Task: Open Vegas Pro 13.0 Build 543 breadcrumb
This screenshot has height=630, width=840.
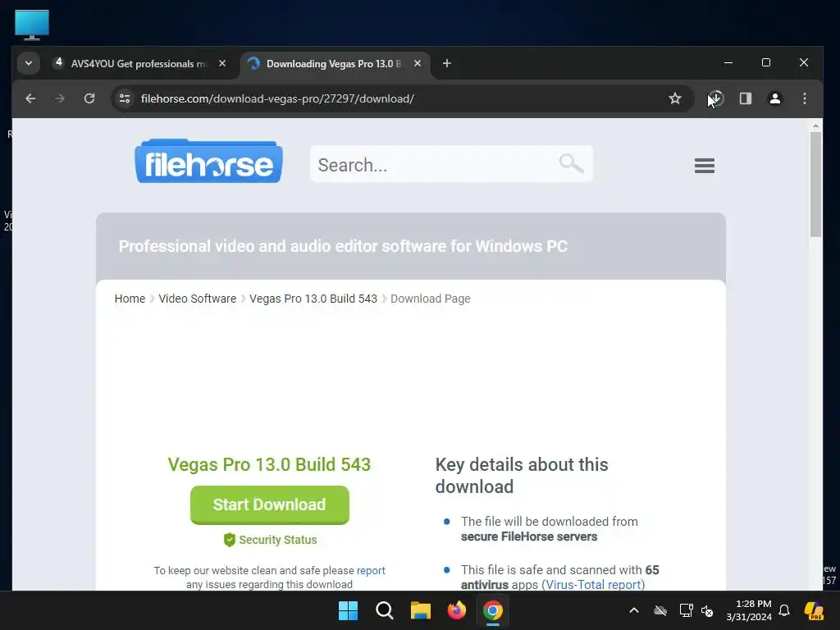Action: click(x=313, y=299)
